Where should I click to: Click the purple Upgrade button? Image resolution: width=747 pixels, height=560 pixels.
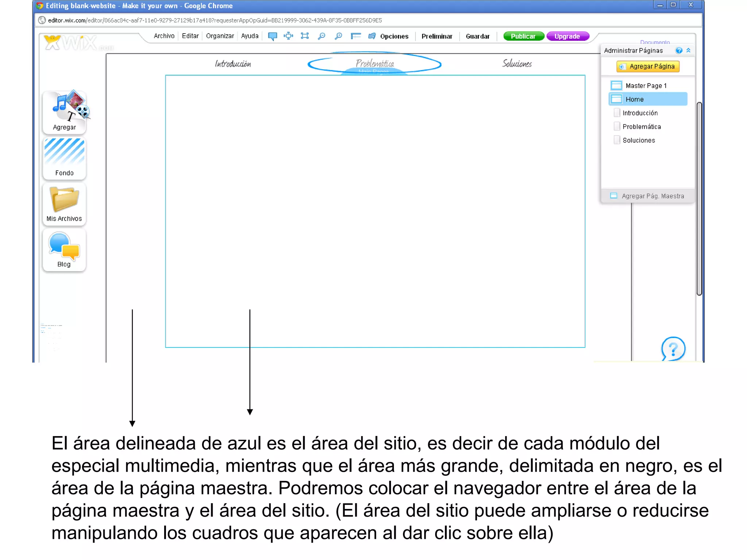(x=568, y=36)
